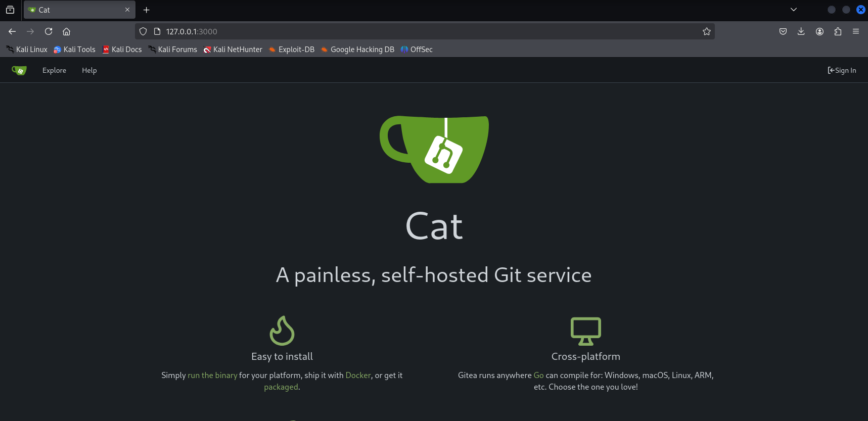
Task: Save page to Pocket
Action: [x=783, y=31]
